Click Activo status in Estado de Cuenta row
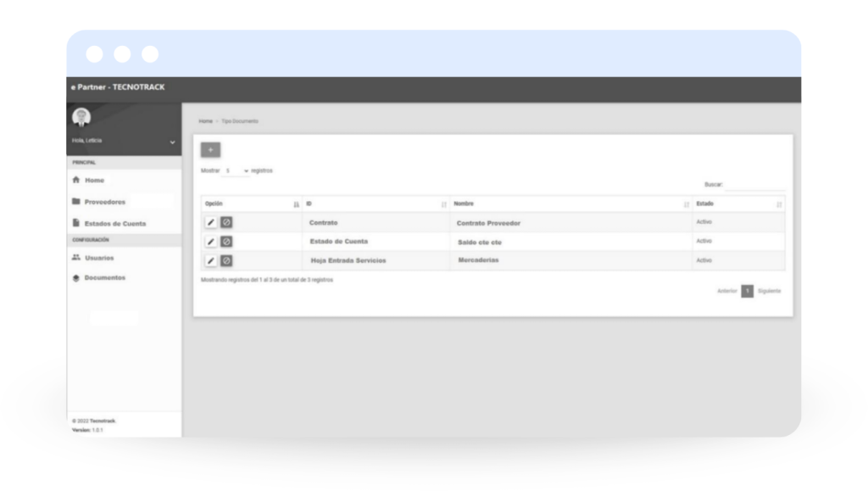The height and width of the screenshot is (491, 868). coord(704,241)
